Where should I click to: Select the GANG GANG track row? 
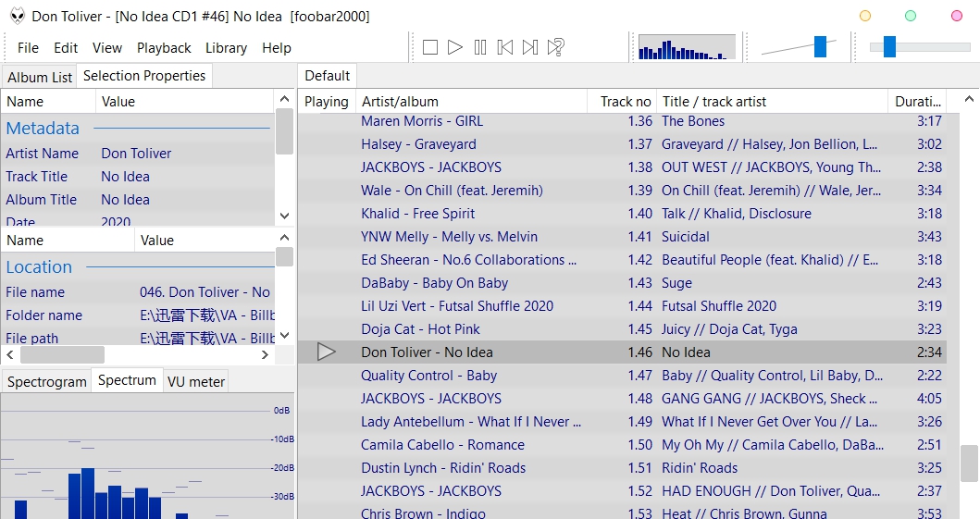(x=622, y=399)
